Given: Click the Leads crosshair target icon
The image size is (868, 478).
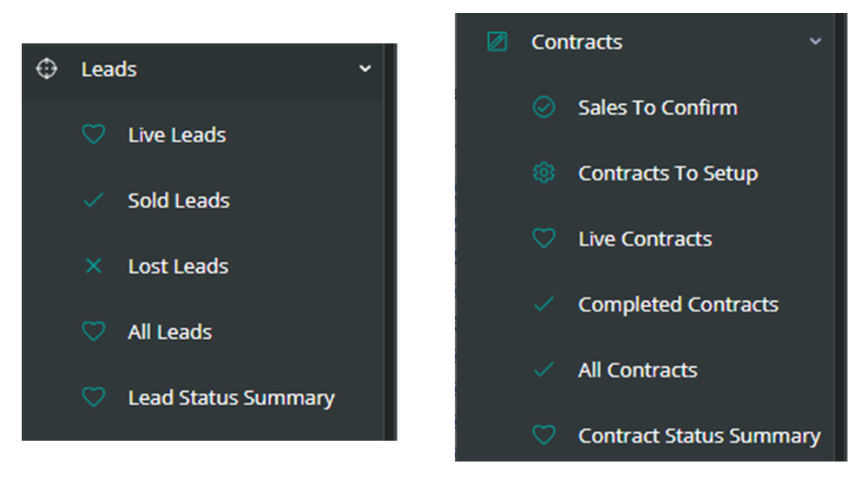Looking at the screenshot, I should pyautogui.click(x=46, y=69).
